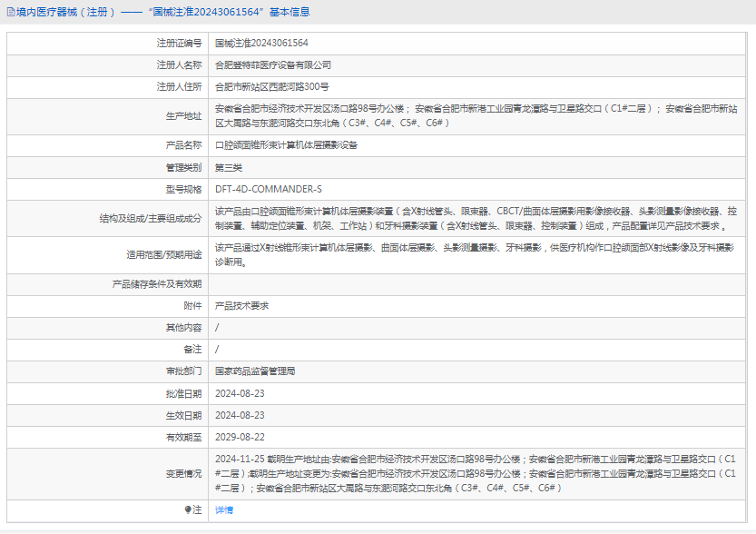
Task: Select the intended-use text beginning 该产品通过X射线
Action: [x=475, y=254]
